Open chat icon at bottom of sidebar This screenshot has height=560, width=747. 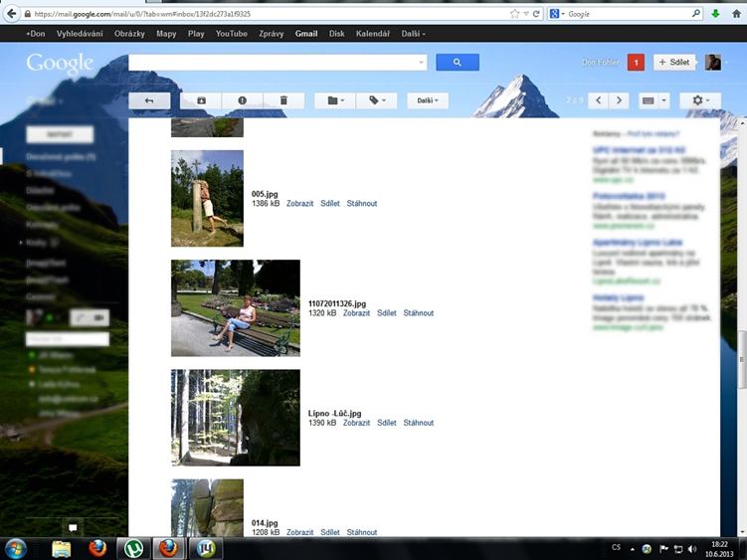point(73,527)
